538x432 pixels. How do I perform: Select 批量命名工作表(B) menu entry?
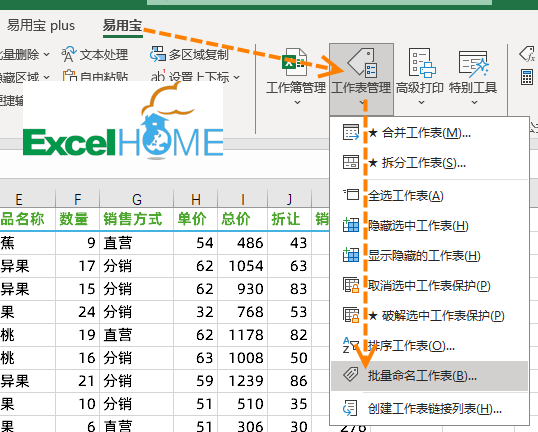coord(429,376)
